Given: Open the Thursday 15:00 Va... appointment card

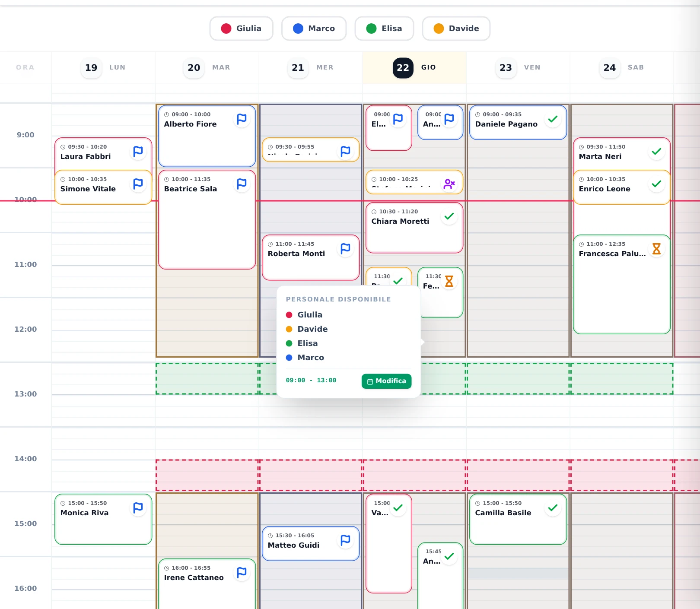Looking at the screenshot, I should 389,543.
